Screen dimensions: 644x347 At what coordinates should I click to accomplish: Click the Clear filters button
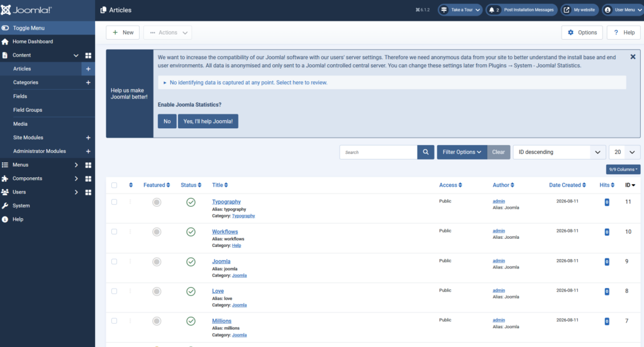coord(499,152)
